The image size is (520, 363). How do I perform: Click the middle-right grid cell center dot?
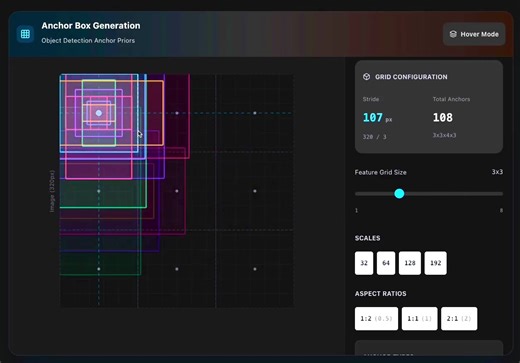click(255, 191)
